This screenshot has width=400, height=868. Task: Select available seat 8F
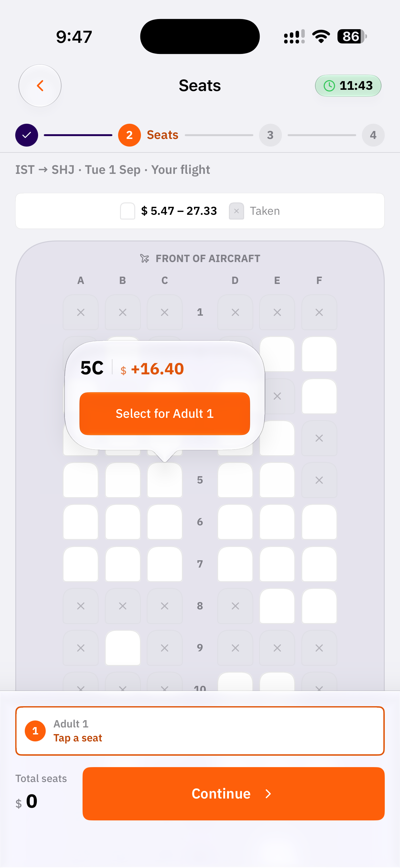tap(319, 606)
